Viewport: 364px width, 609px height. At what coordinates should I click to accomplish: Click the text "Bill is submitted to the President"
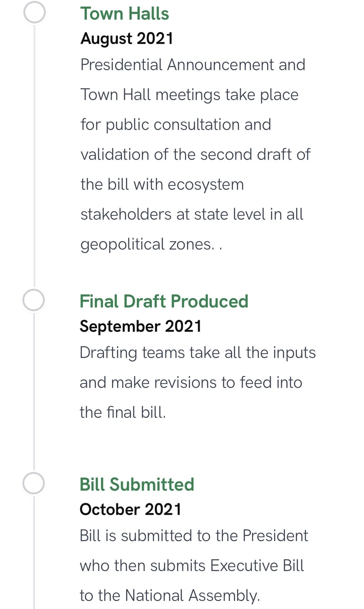coord(194,536)
